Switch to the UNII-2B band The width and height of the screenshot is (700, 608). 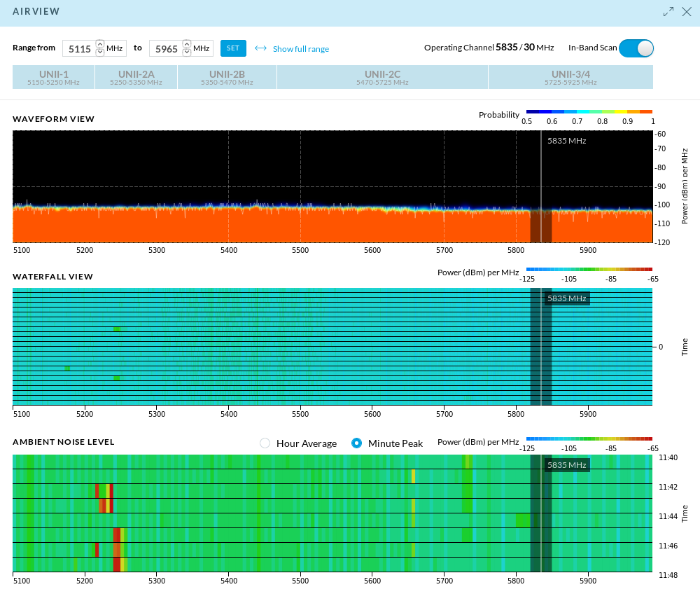coord(227,77)
